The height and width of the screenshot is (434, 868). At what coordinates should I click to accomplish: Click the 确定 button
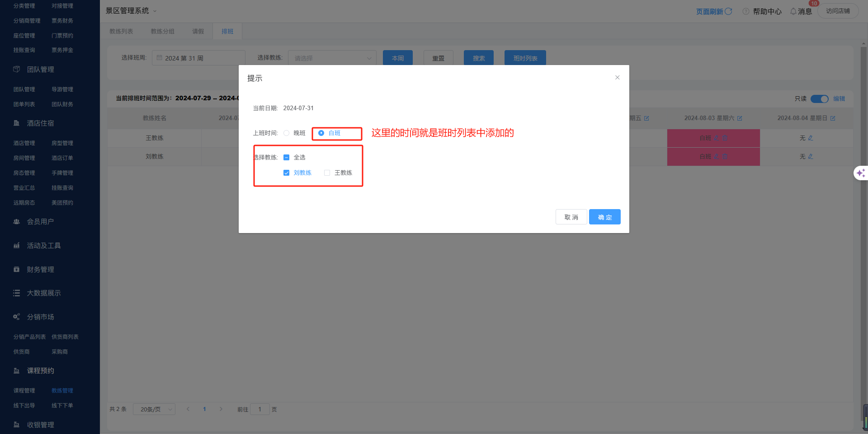[x=604, y=217]
